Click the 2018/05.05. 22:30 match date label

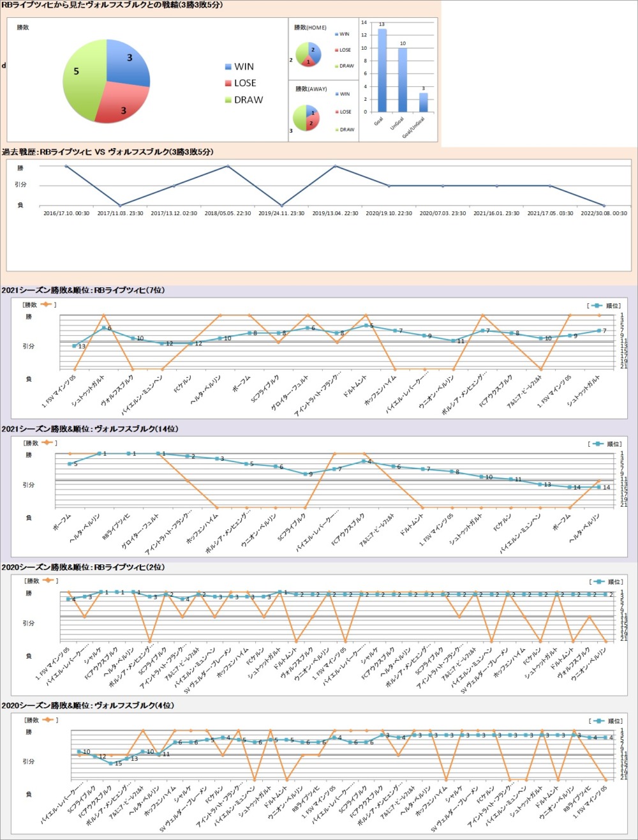pyautogui.click(x=228, y=213)
